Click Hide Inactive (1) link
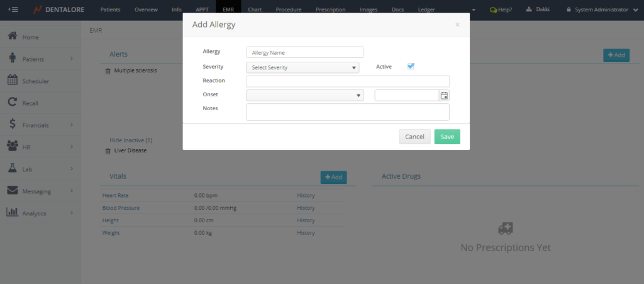The height and width of the screenshot is (284, 644). (x=131, y=140)
